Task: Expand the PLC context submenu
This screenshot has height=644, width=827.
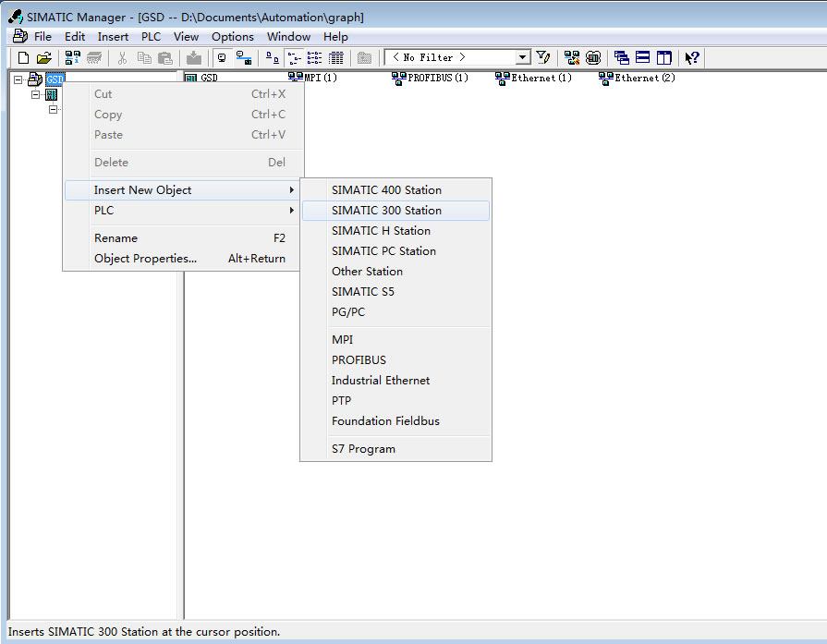Action: point(181,211)
